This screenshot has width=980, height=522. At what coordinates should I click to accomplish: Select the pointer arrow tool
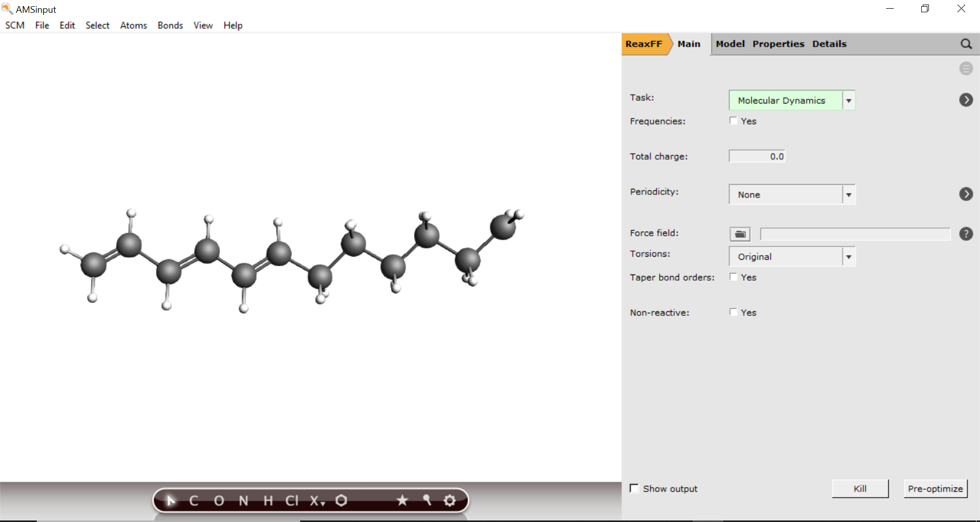171,501
